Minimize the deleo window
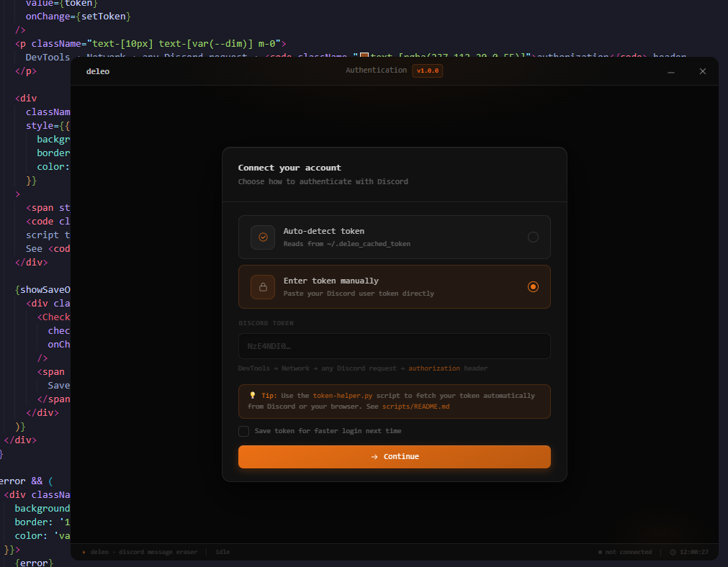Screen dimensions: 728x567 click(671, 71)
